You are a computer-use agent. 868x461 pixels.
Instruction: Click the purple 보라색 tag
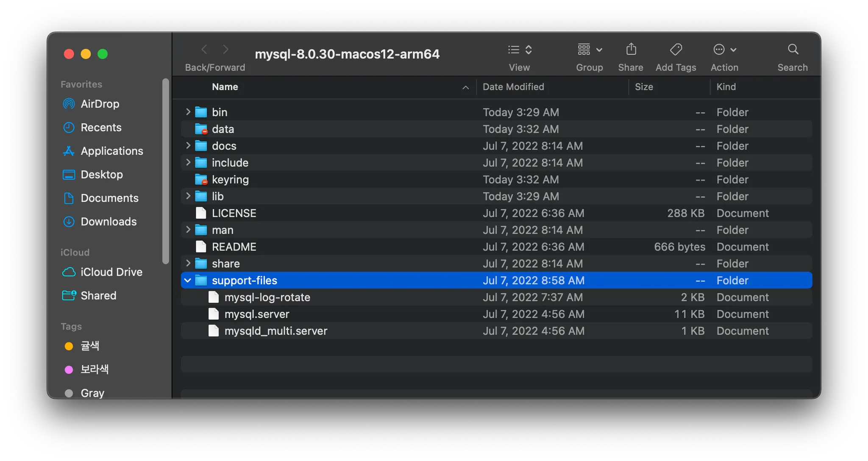94,369
